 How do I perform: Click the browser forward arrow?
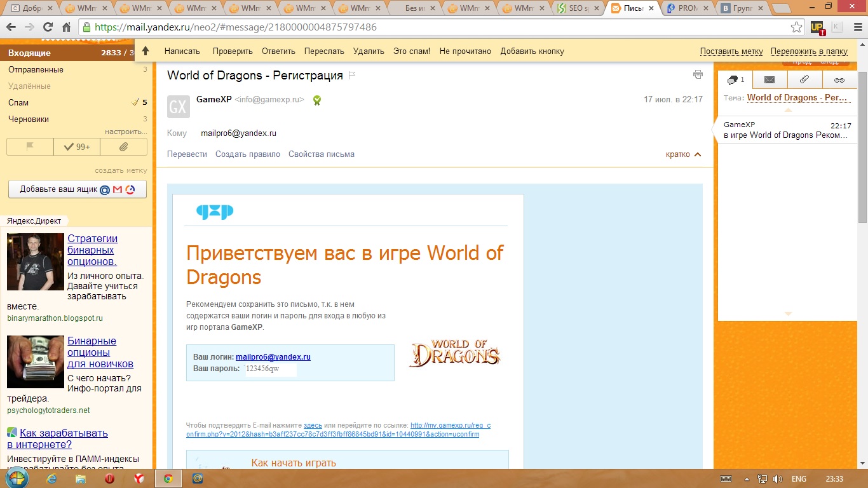pos(29,27)
